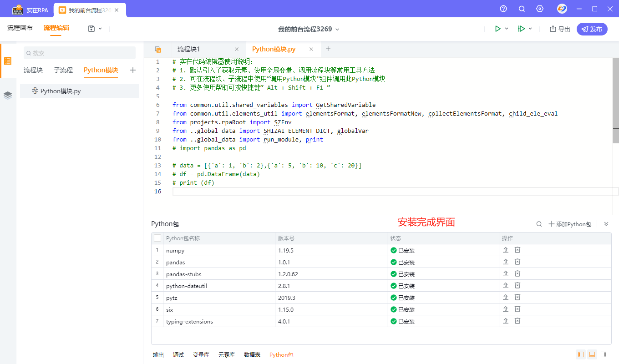This screenshot has width=619, height=364.
Task: Upgrade the numpy package via its upload icon
Action: click(x=505, y=250)
